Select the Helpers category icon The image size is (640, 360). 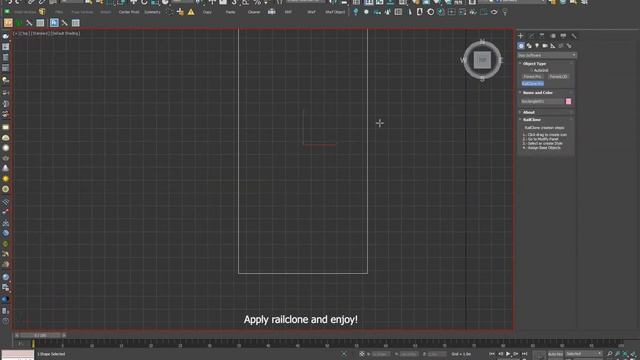pos(553,46)
